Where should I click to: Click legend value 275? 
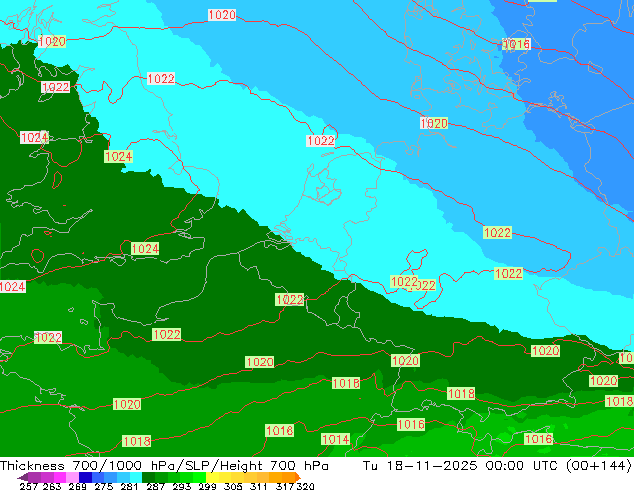pos(104,486)
